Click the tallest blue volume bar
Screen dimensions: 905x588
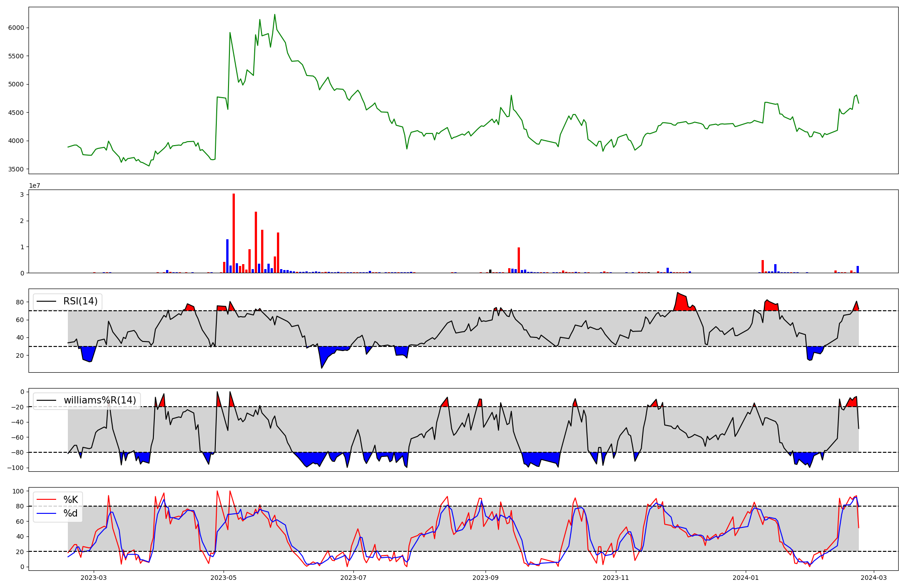click(x=227, y=256)
